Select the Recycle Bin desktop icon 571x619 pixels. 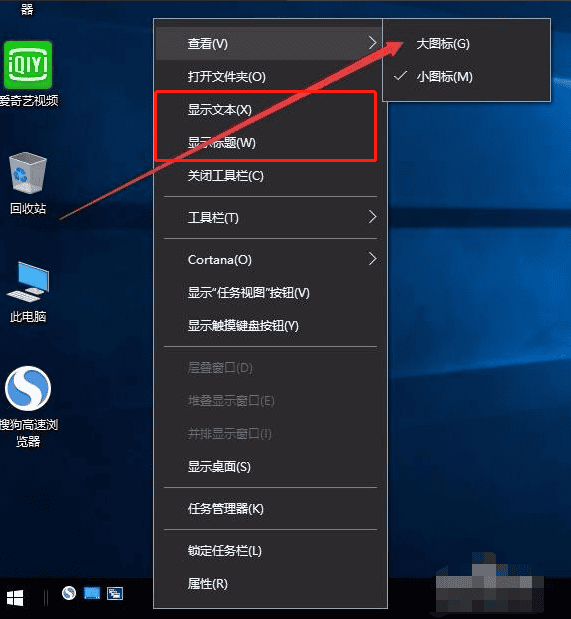pyautogui.click(x=28, y=173)
